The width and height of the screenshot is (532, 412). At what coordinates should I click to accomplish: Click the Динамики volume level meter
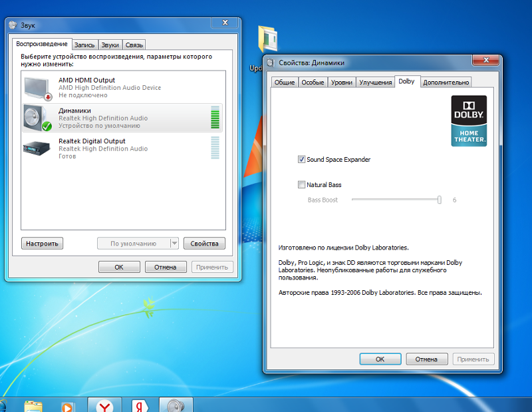pyautogui.click(x=215, y=118)
